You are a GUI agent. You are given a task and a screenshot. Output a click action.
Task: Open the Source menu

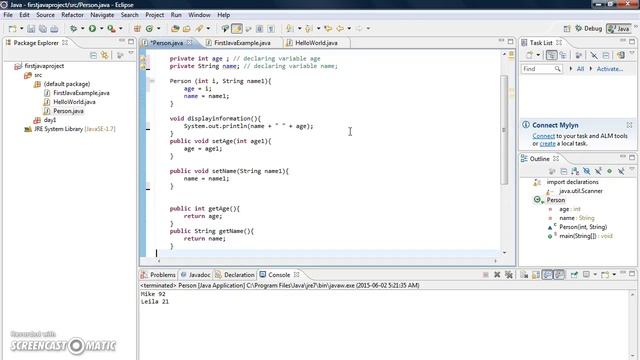(x=45, y=15)
